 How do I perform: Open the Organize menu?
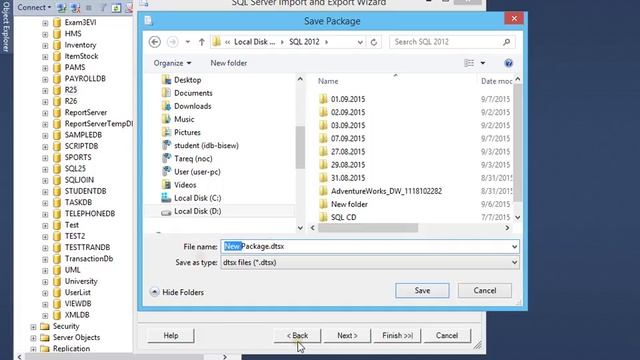[x=172, y=63]
